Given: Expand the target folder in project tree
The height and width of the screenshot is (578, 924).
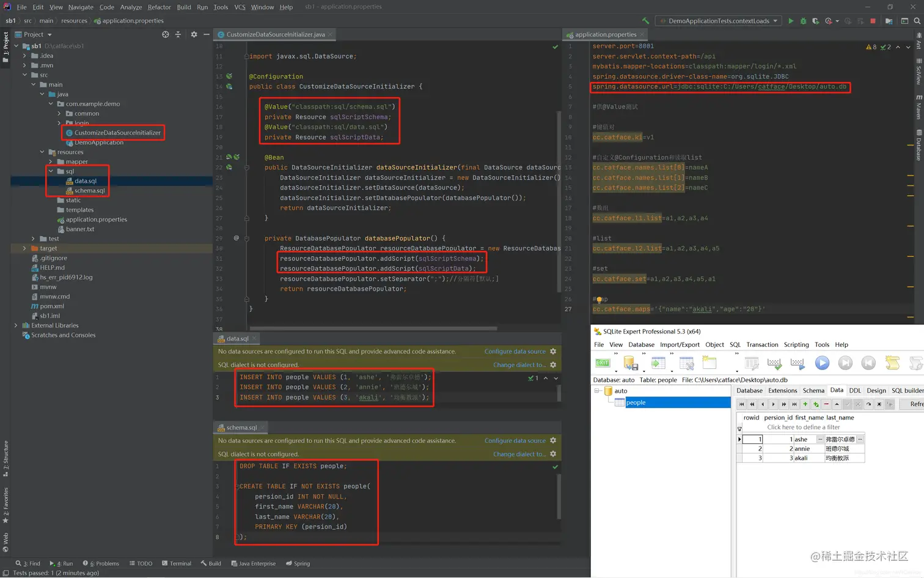Looking at the screenshot, I should click(x=24, y=248).
